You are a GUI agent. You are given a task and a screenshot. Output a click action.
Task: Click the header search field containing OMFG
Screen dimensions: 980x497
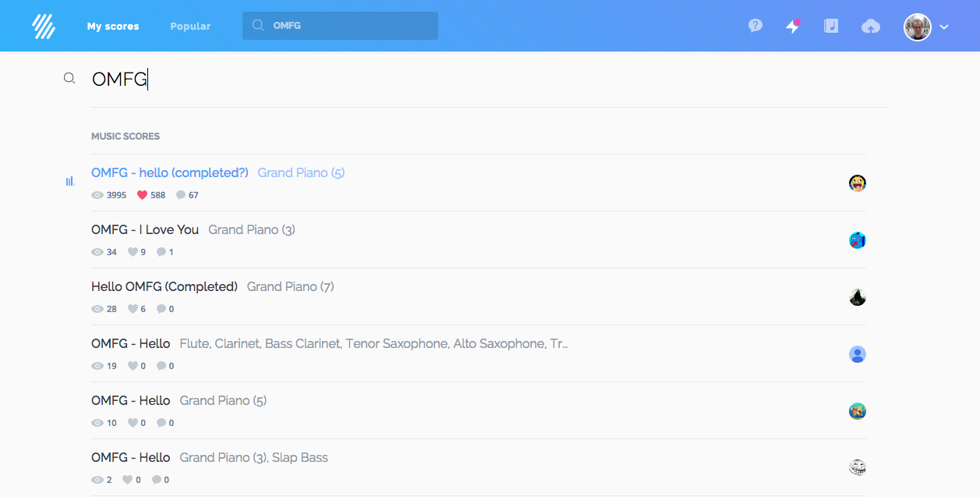tap(340, 26)
